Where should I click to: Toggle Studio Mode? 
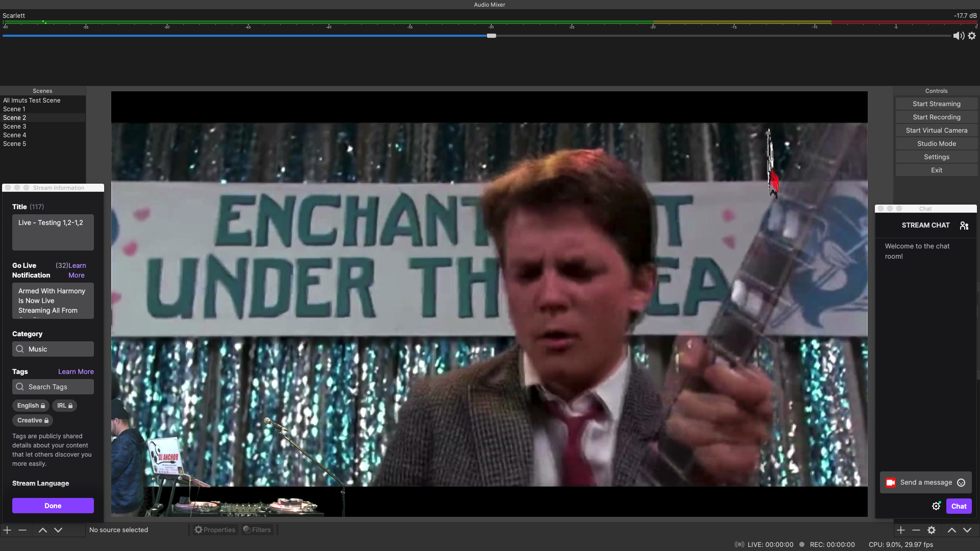[937, 143]
